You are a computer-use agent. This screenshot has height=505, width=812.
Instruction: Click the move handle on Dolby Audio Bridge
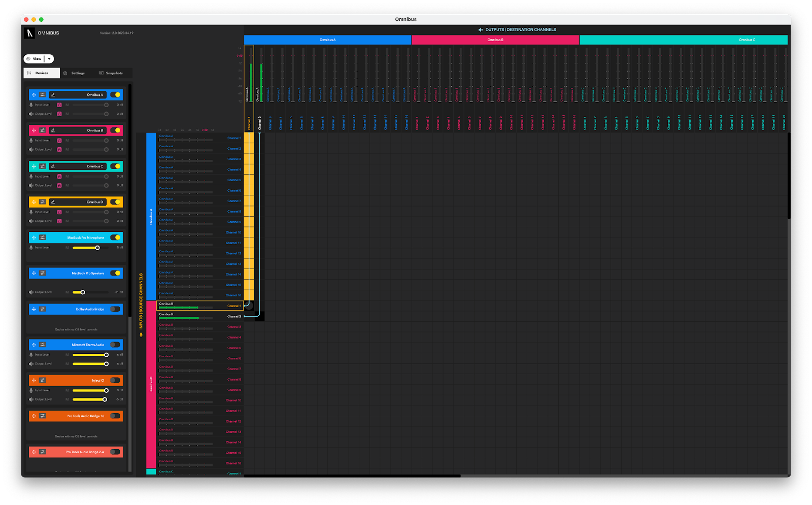pyautogui.click(x=33, y=309)
